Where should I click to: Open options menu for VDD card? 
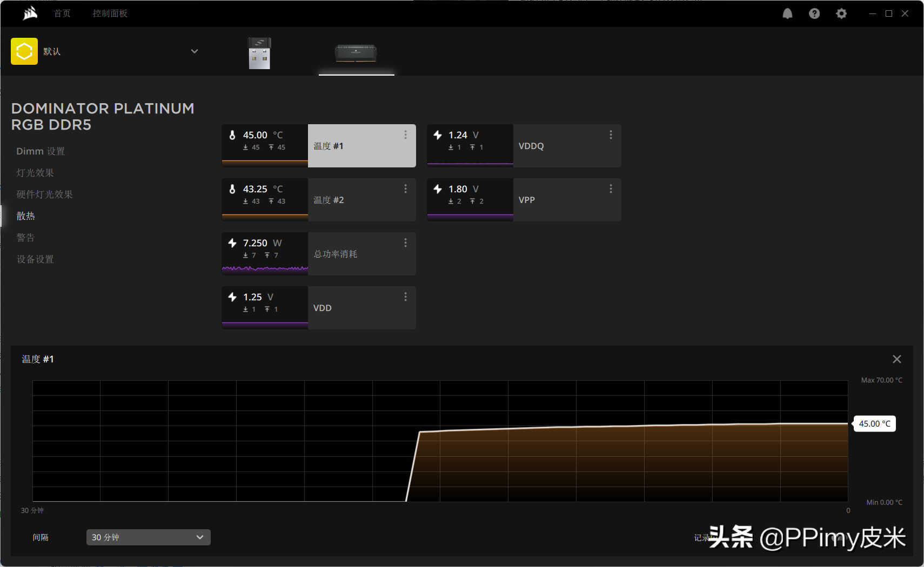tap(405, 297)
